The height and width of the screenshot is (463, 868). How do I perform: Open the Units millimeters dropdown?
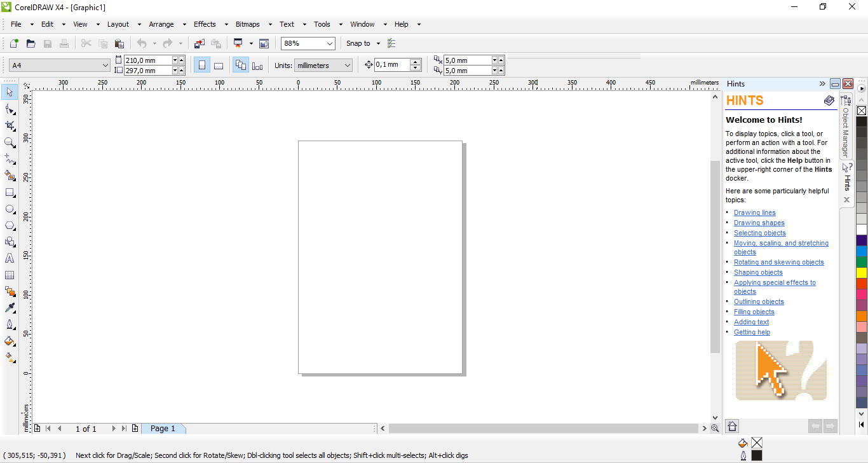click(x=347, y=66)
